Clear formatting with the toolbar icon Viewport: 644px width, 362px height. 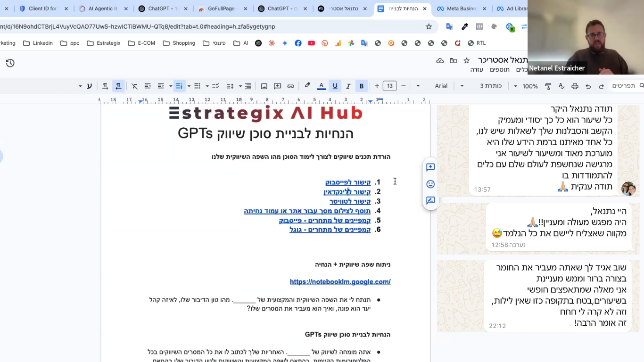134,86
